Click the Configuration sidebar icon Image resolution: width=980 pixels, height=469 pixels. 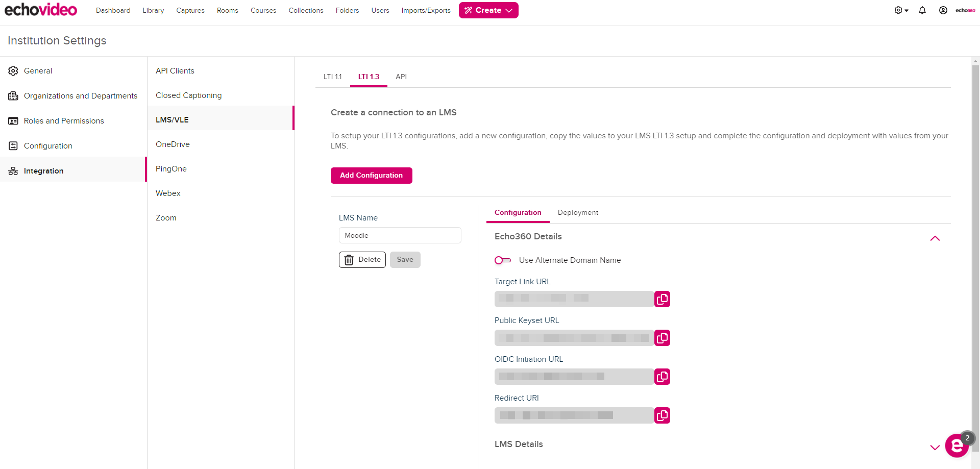pyautogui.click(x=13, y=146)
